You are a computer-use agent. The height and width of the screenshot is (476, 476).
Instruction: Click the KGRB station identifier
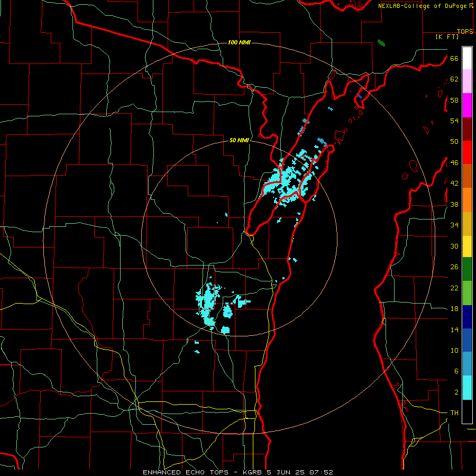coord(252,472)
